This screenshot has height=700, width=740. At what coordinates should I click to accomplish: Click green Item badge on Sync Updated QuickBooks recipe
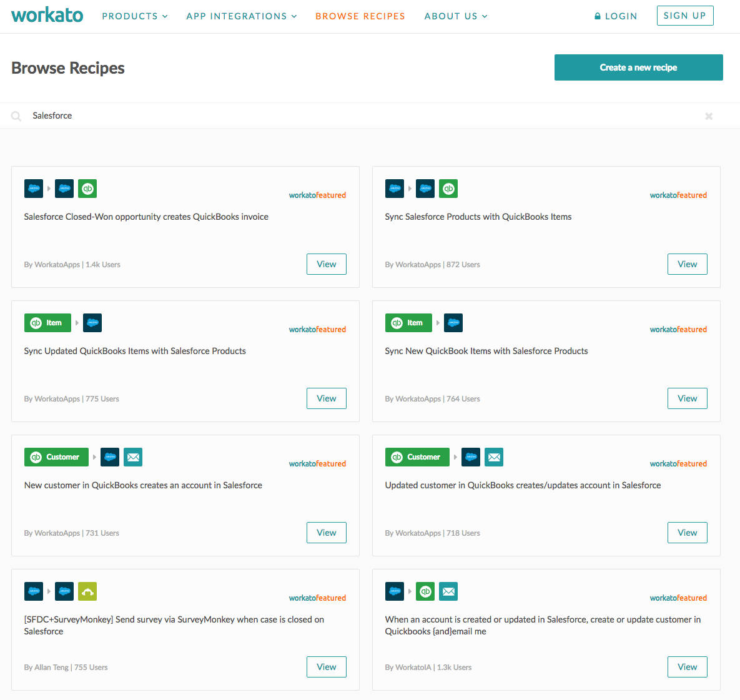click(47, 323)
